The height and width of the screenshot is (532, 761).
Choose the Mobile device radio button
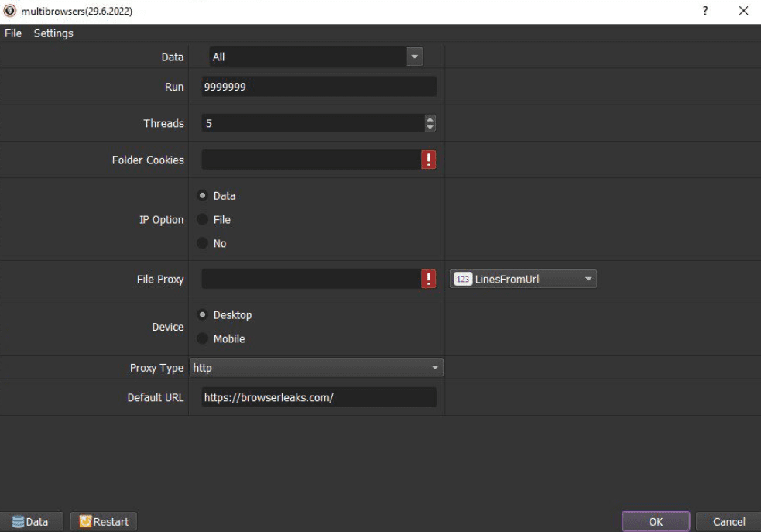[202, 338]
